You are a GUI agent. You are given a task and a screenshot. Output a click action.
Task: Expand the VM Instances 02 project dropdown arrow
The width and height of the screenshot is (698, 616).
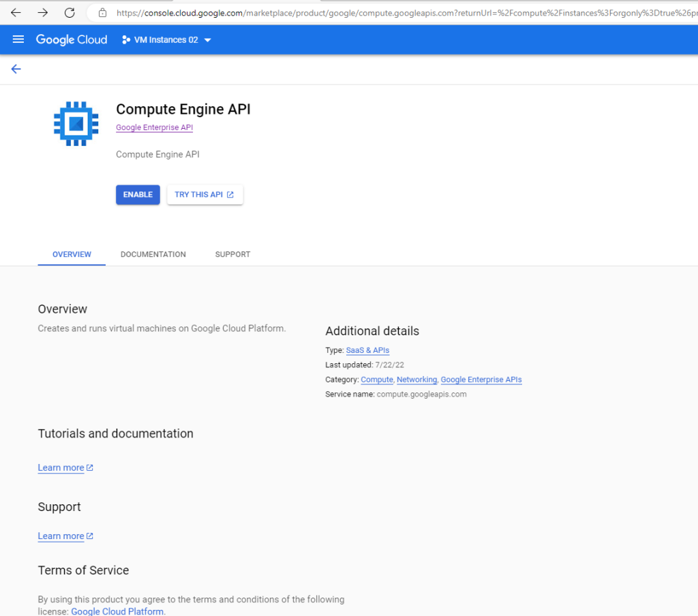coord(207,40)
